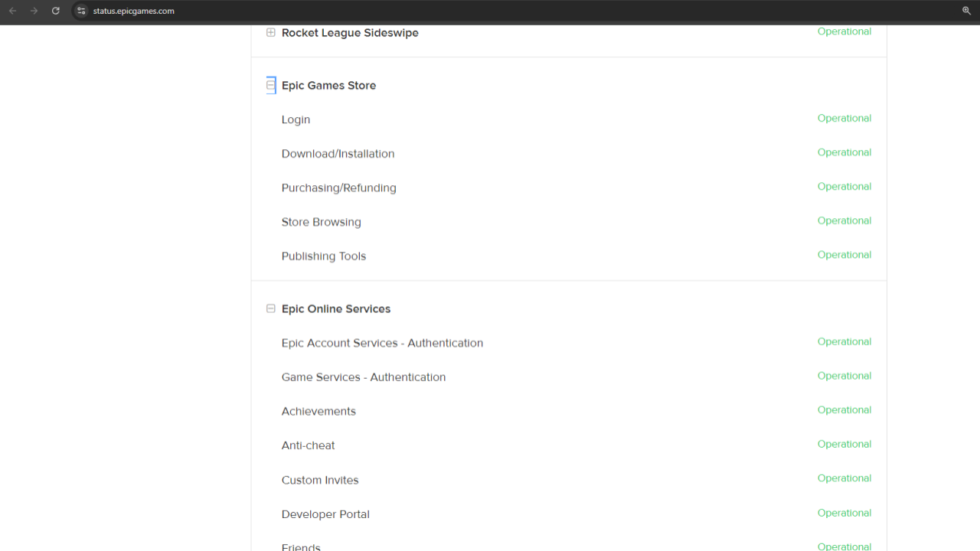
Task: Expand the Rocket League Sideswipe group
Action: [270, 32]
